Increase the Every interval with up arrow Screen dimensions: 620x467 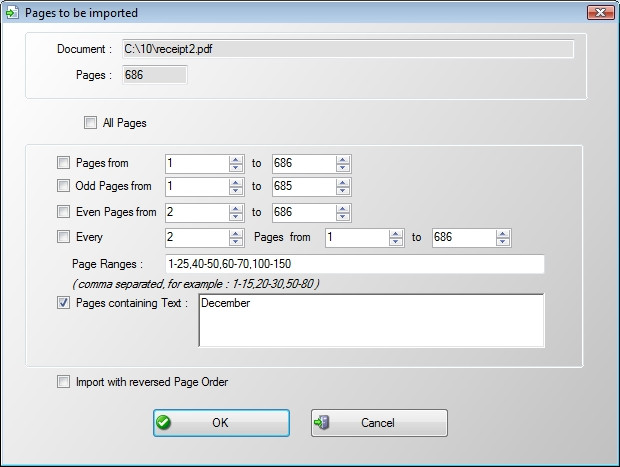point(236,234)
